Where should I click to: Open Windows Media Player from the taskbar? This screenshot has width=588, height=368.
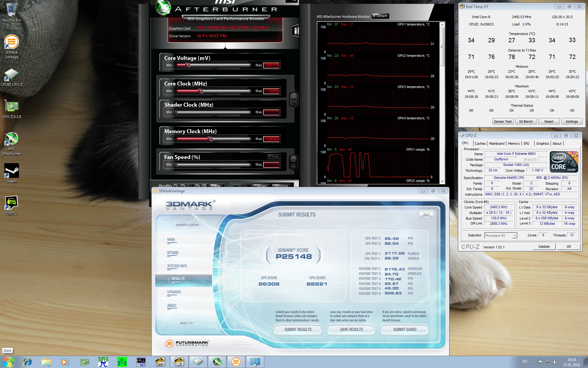point(64,362)
